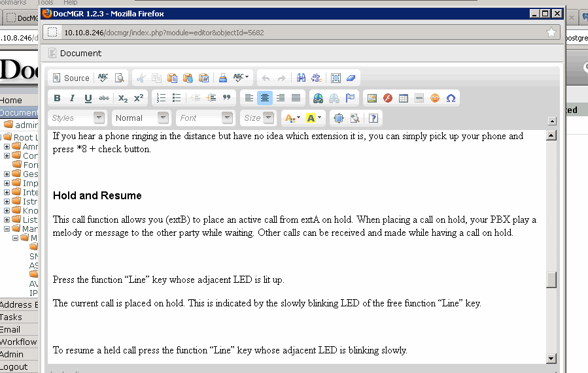Toggle Superscript formatting
588x373 pixels.
(139, 98)
